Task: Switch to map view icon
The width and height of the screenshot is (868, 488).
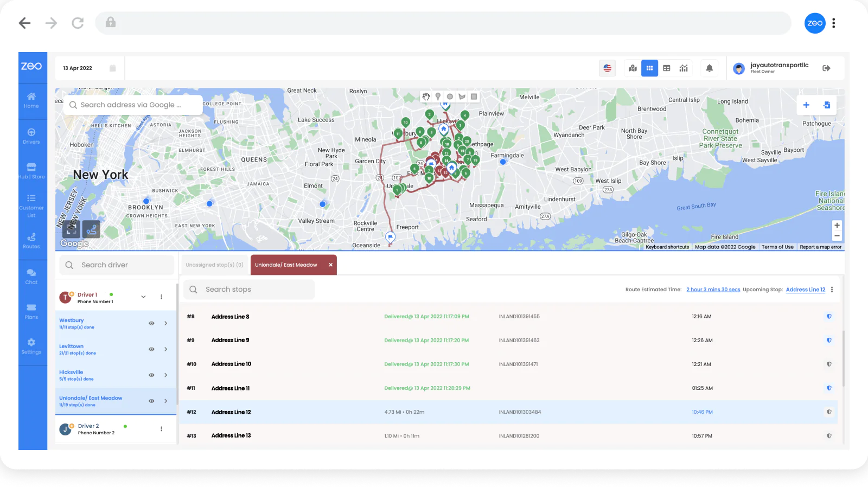Action: coord(633,68)
